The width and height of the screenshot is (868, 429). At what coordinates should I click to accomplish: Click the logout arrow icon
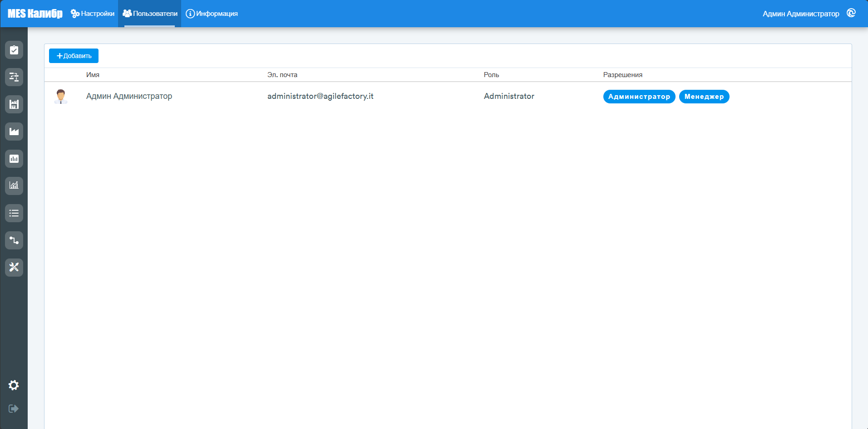pyautogui.click(x=14, y=409)
